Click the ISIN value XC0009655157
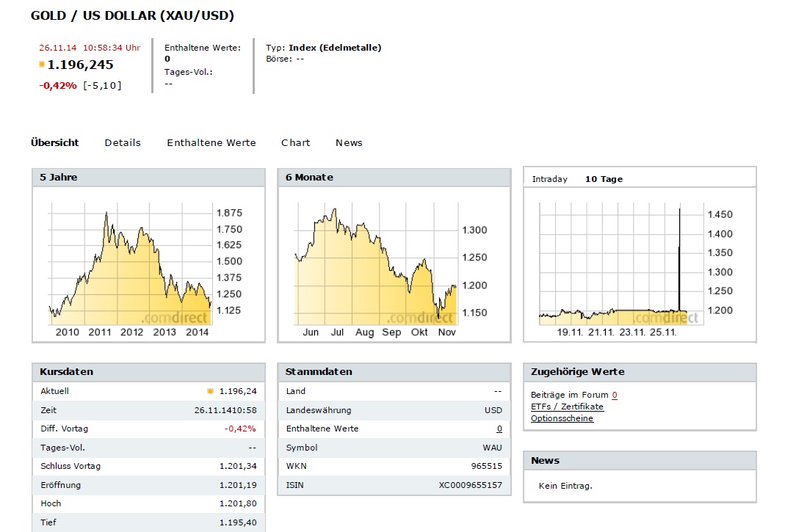The image size is (785, 532). tap(471, 485)
